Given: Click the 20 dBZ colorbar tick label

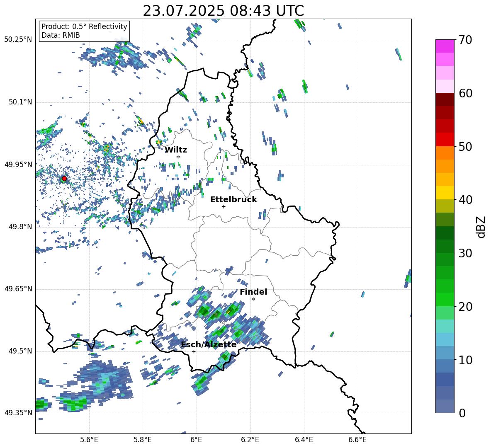Looking at the screenshot, I should coord(465,307).
